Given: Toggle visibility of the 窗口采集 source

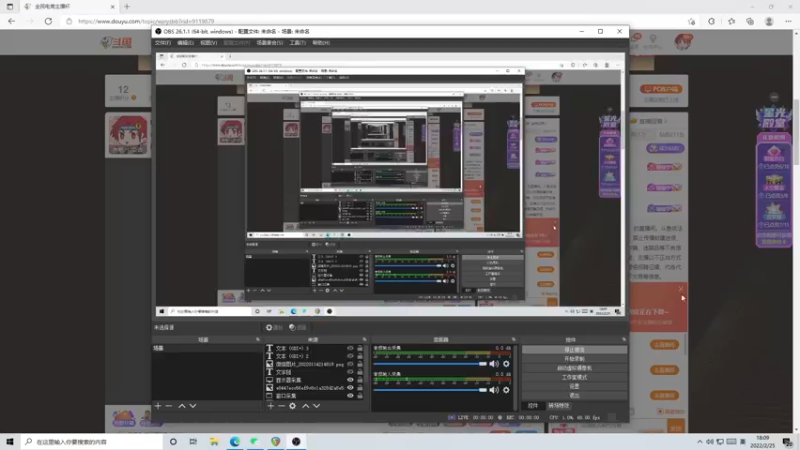Looking at the screenshot, I should click(x=350, y=395).
